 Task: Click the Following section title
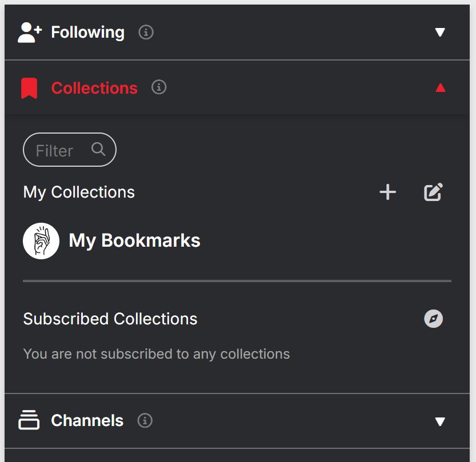pyautogui.click(x=87, y=33)
